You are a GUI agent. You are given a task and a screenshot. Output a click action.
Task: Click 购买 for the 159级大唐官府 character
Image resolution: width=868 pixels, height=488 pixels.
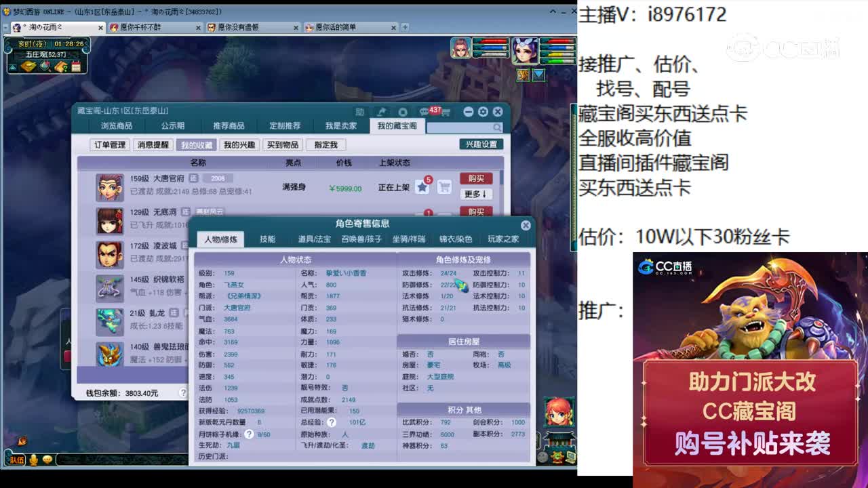tap(477, 179)
